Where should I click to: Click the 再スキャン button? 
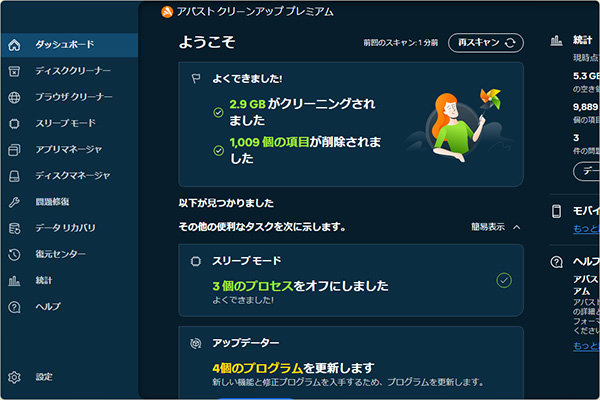[x=486, y=42]
